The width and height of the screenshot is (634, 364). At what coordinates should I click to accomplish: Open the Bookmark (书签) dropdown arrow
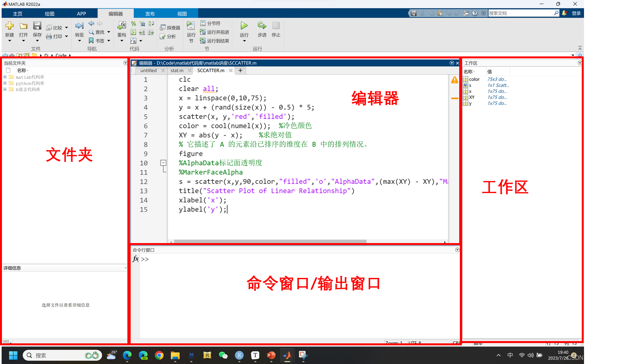109,41
